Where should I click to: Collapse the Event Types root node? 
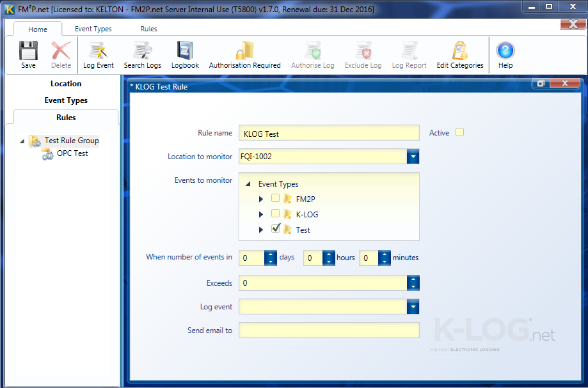(248, 184)
